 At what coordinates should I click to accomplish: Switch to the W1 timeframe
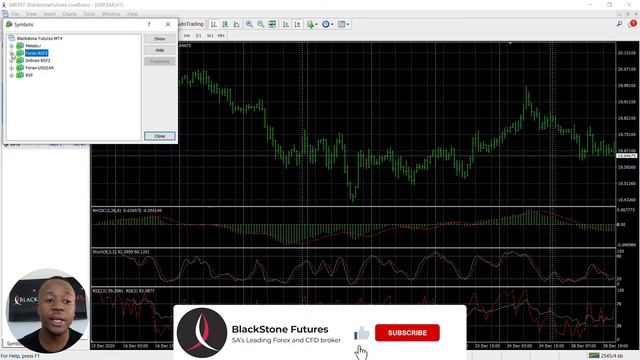click(x=210, y=36)
